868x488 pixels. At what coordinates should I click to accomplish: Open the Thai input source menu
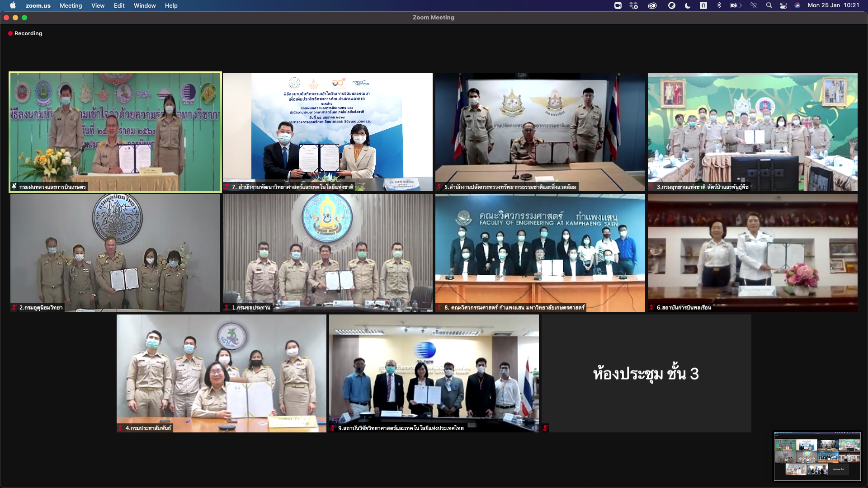click(x=703, y=5)
